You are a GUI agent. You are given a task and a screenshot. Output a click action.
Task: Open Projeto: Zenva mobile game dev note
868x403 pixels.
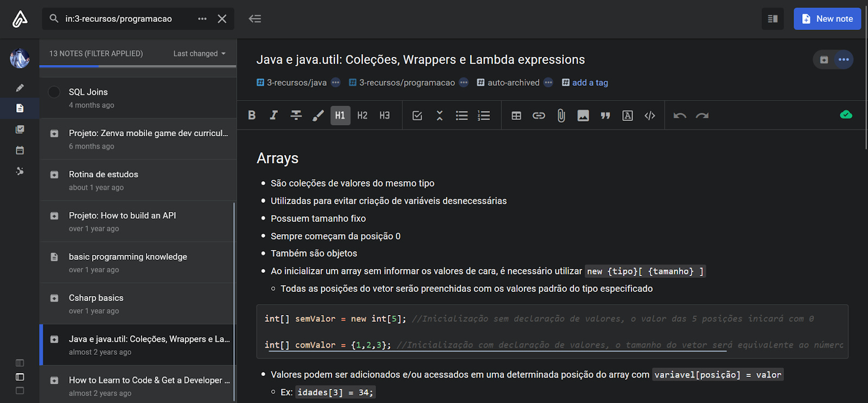(138, 139)
